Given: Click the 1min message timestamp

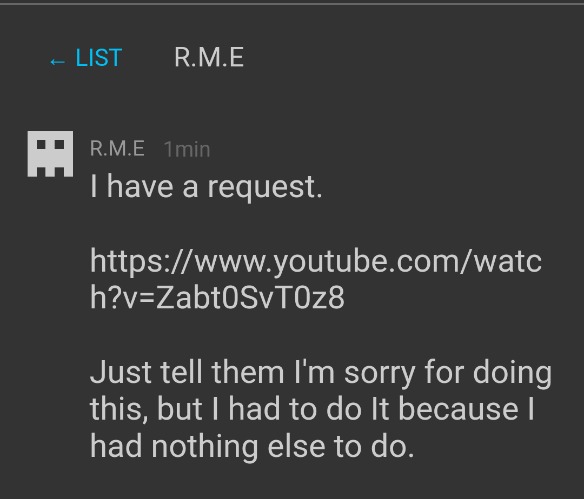Looking at the screenshot, I should [x=187, y=149].
